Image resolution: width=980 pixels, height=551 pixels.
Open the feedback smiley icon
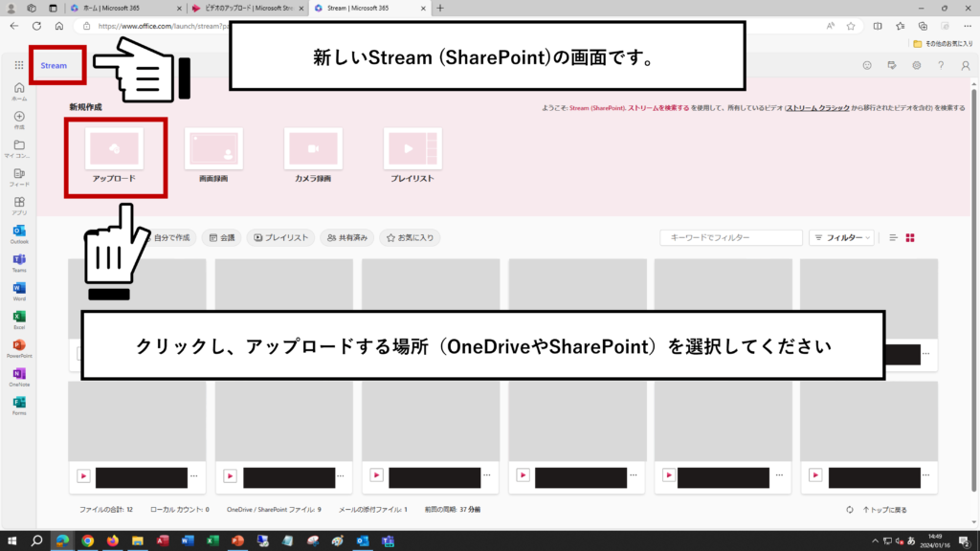tap(867, 65)
